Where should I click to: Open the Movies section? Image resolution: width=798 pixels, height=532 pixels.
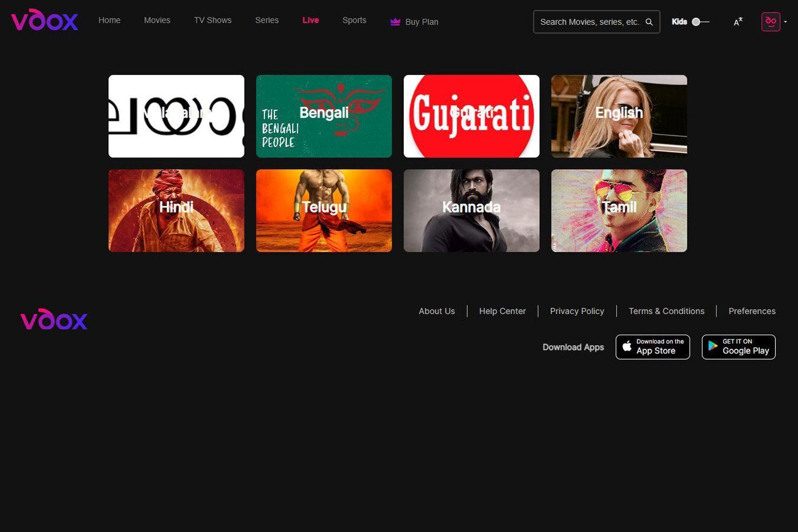[x=157, y=20]
